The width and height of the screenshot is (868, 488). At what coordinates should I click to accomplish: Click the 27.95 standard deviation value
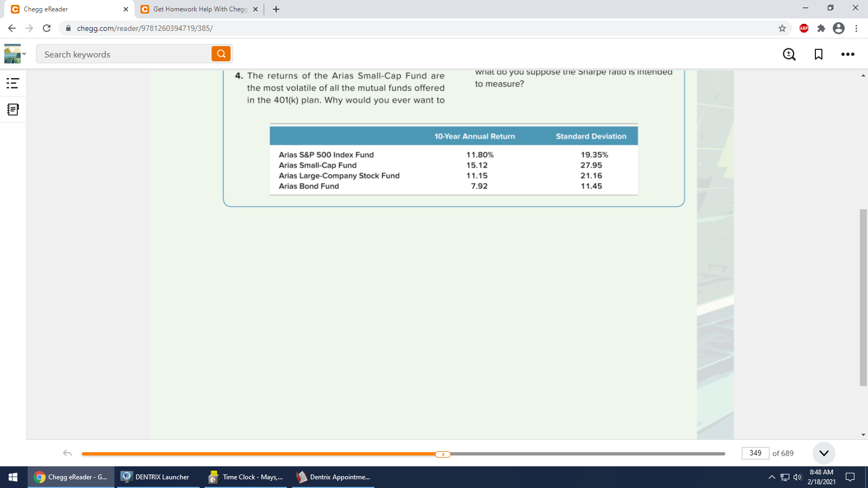[x=591, y=165]
